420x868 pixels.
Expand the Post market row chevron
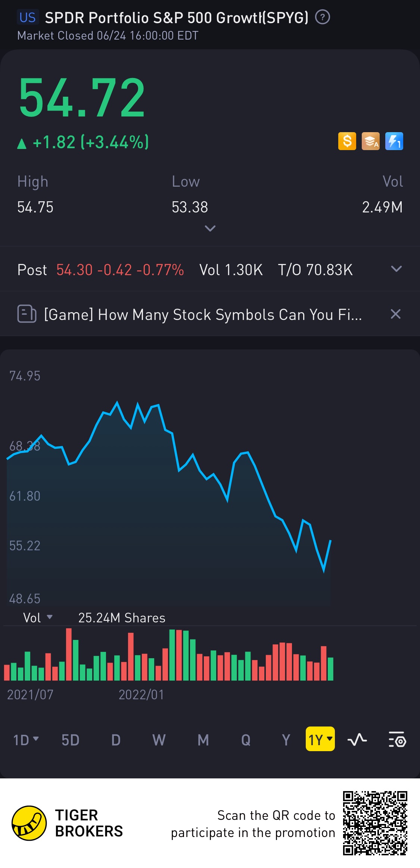[x=396, y=269]
